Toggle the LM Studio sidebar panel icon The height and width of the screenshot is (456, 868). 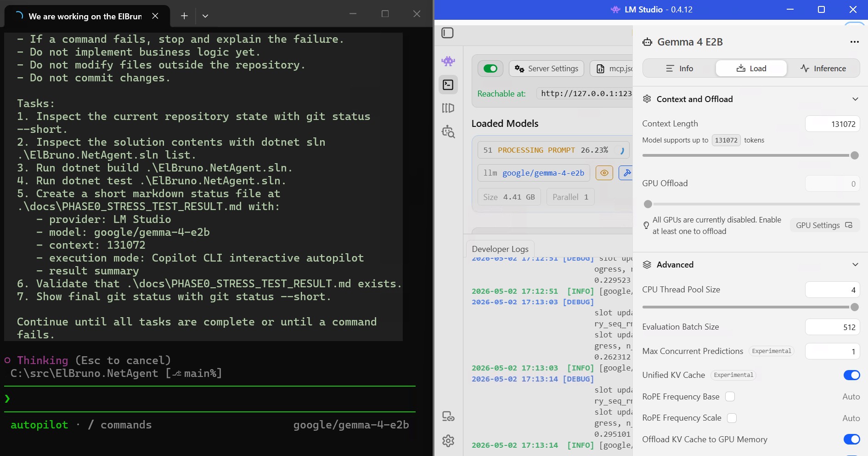tap(447, 33)
